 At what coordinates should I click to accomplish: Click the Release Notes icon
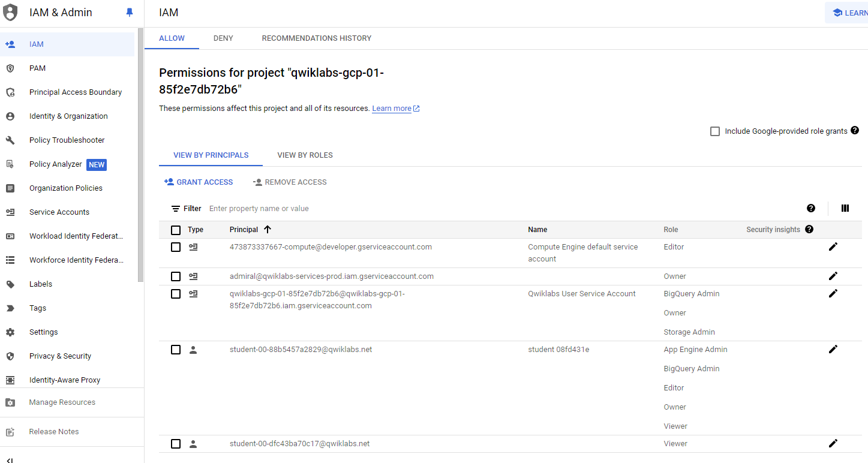point(10,432)
